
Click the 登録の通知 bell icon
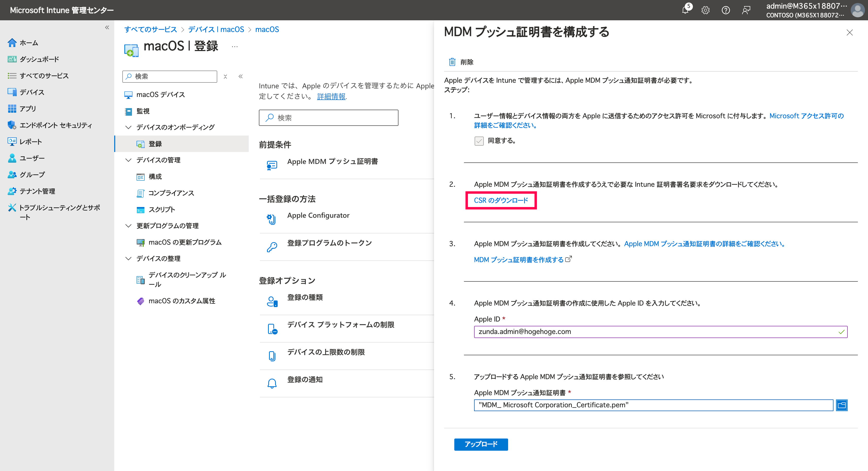pos(272,383)
